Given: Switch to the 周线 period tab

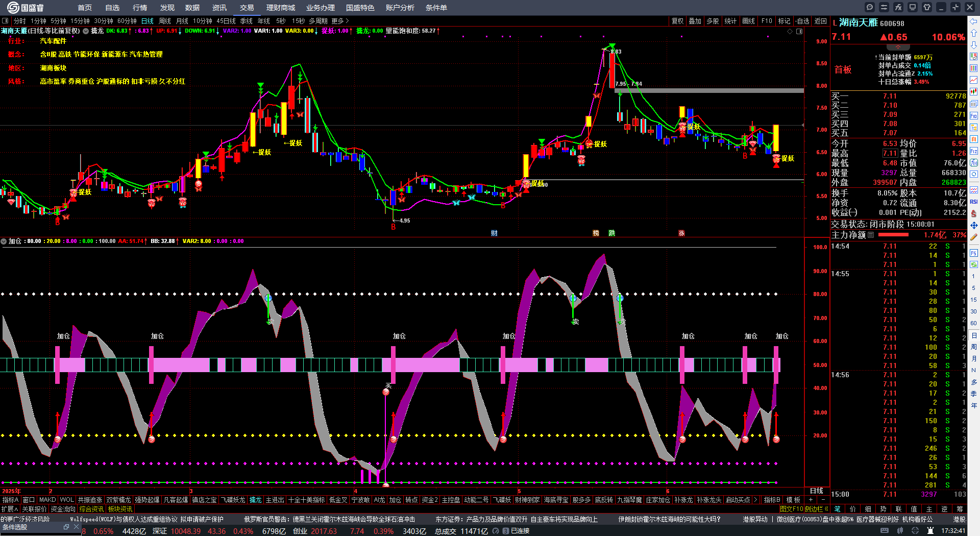Looking at the screenshot, I should click(x=165, y=21).
